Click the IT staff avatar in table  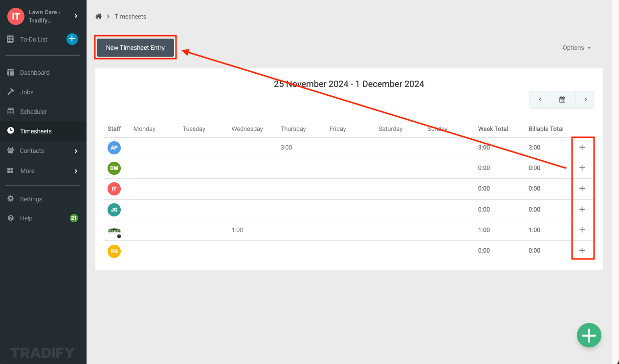114,189
